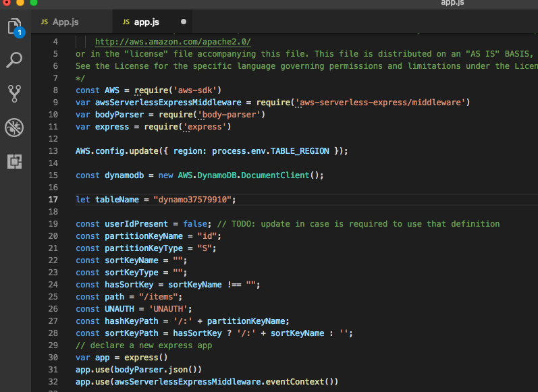
Task: Click awsServerlessExpressMiddleware variable on line 9
Action: pos(168,103)
